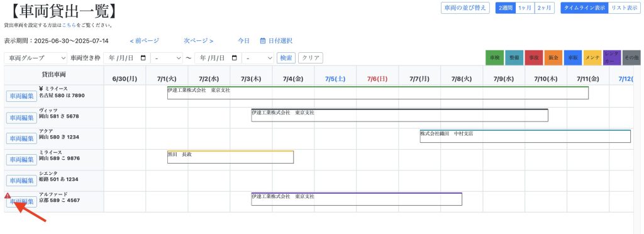Click the 日付選択 calendar icon
Screen dimensions: 644x234
pos(263,41)
